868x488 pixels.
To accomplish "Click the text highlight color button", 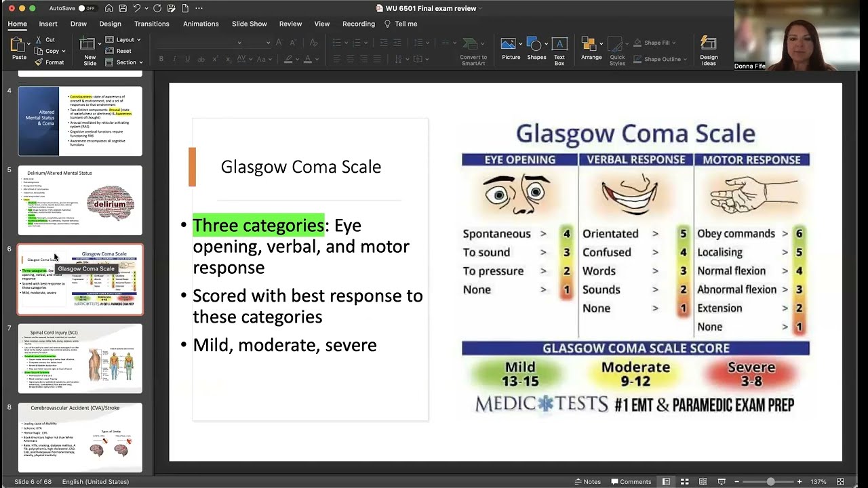I will (288, 59).
